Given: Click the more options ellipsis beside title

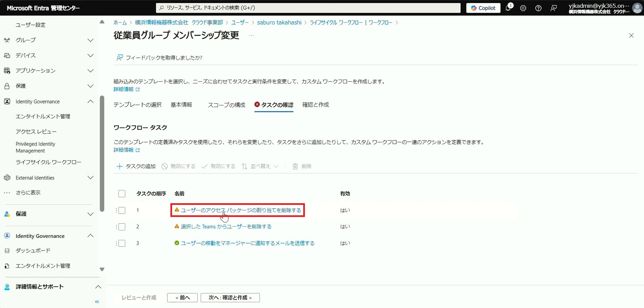Looking at the screenshot, I should tap(251, 35).
